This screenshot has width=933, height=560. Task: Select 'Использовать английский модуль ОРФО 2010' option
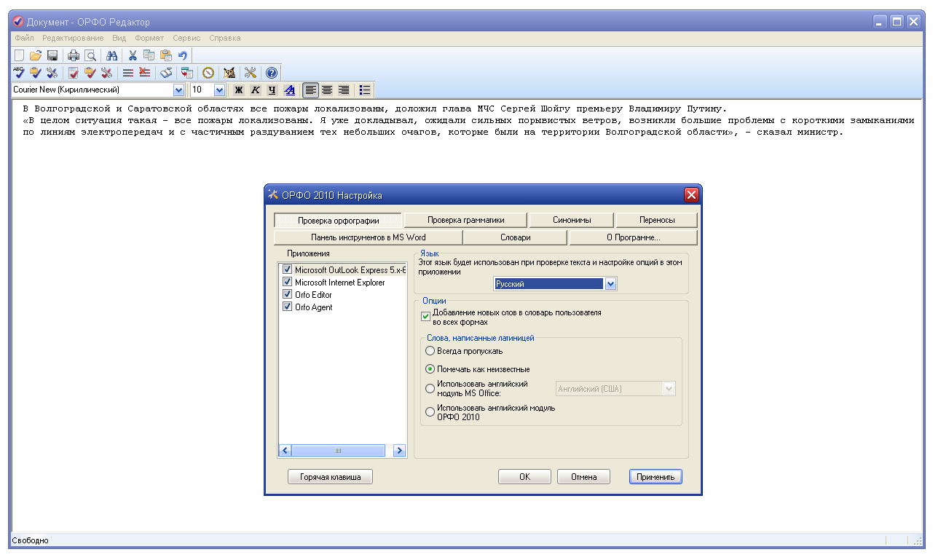tap(430, 412)
